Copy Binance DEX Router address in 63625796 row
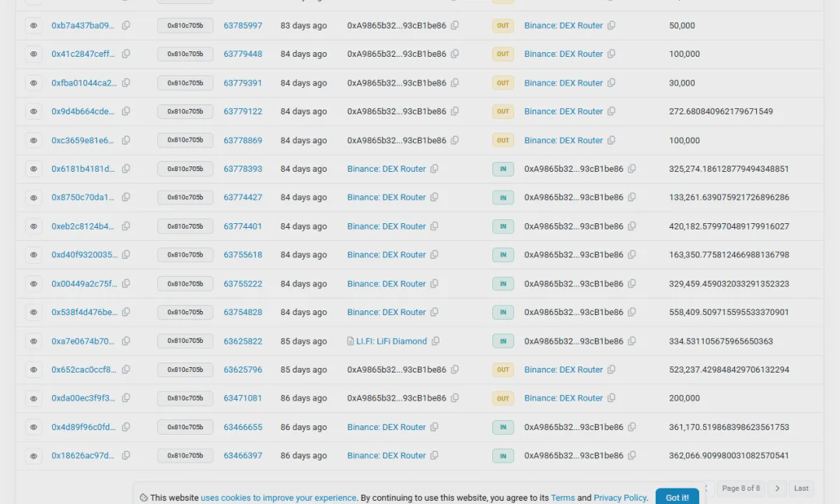Viewport: 840px width, 504px height. click(x=611, y=369)
